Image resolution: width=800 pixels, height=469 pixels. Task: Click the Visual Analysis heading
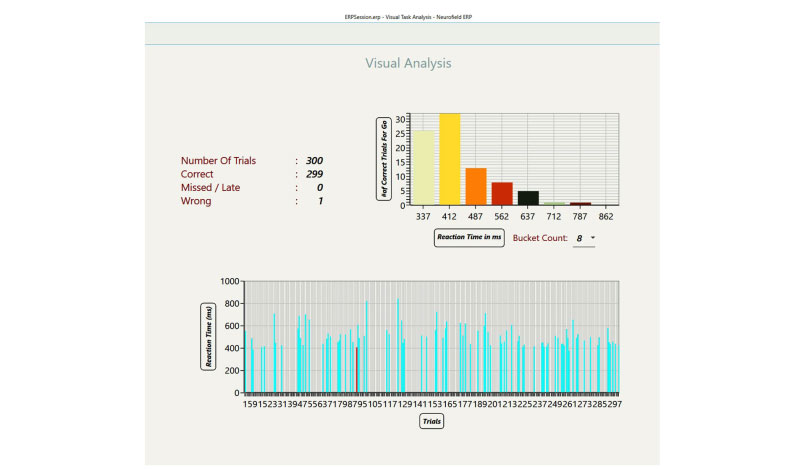click(x=407, y=64)
